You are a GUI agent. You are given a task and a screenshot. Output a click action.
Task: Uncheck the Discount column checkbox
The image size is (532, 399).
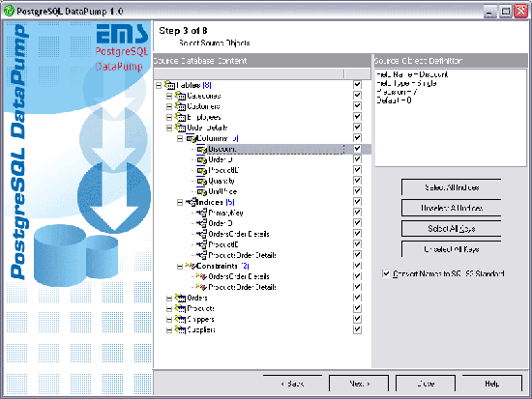click(357, 149)
